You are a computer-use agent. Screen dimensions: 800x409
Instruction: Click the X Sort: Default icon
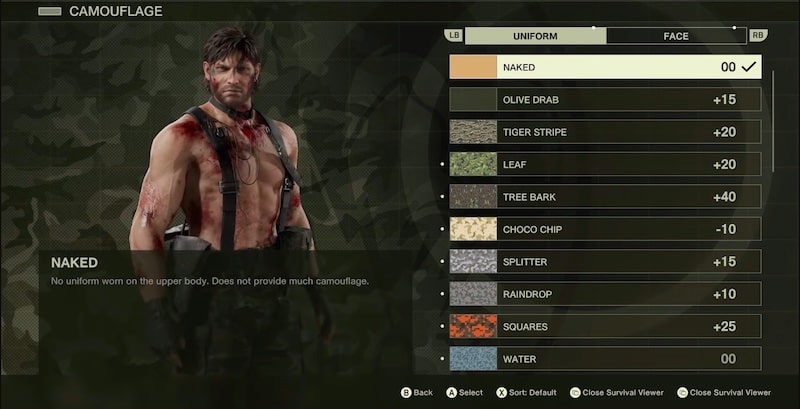point(502,393)
